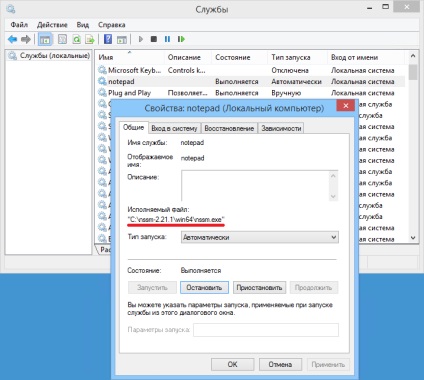Switch to the Восстановление tab
This screenshot has height=380, width=424.
tap(229, 128)
